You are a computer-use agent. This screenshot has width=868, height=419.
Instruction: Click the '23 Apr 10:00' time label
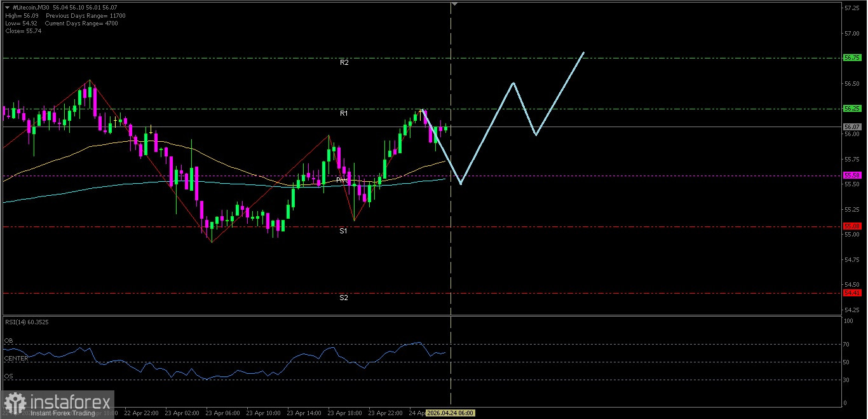pos(264,413)
